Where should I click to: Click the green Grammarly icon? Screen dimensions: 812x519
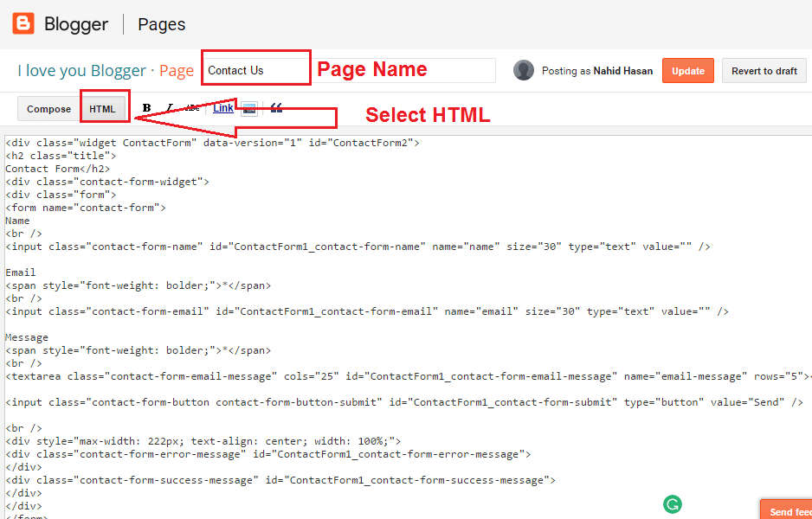tap(672, 504)
